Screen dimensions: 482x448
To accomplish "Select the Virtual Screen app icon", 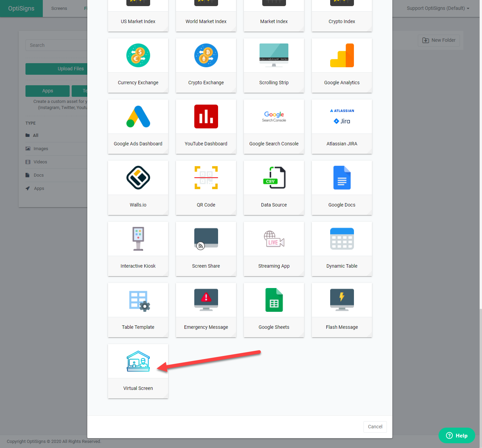I will pyautogui.click(x=138, y=361).
